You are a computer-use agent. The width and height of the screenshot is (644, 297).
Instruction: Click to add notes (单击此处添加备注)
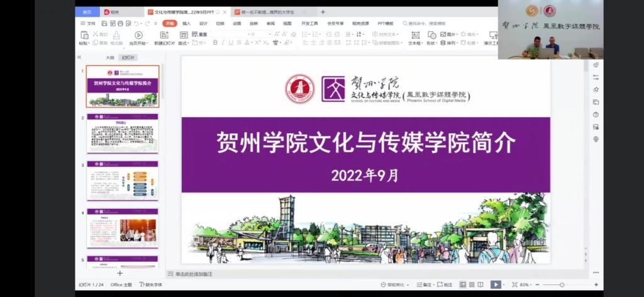[x=194, y=274]
